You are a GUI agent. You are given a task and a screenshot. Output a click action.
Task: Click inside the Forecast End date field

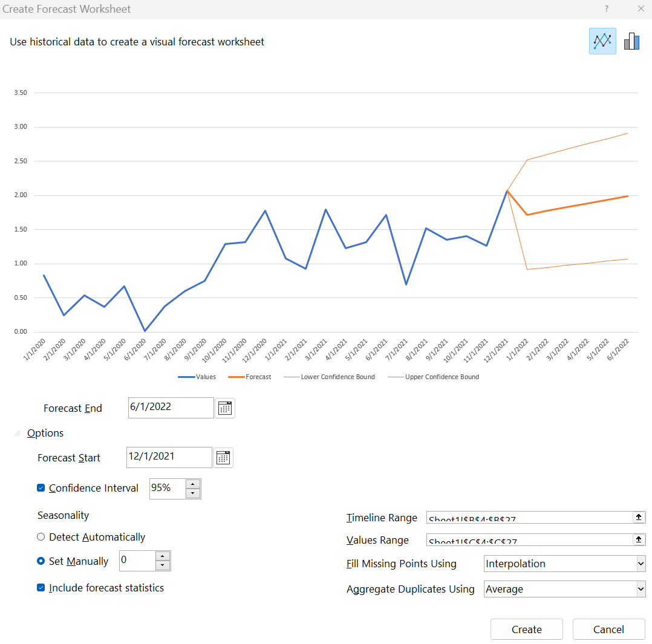tap(169, 408)
